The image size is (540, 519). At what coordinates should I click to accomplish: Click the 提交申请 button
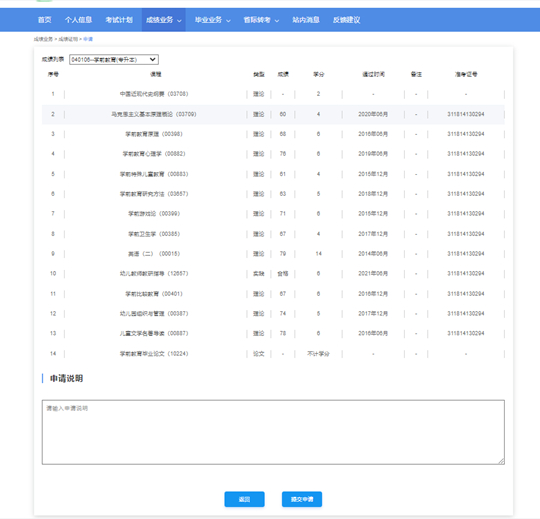[302, 499]
